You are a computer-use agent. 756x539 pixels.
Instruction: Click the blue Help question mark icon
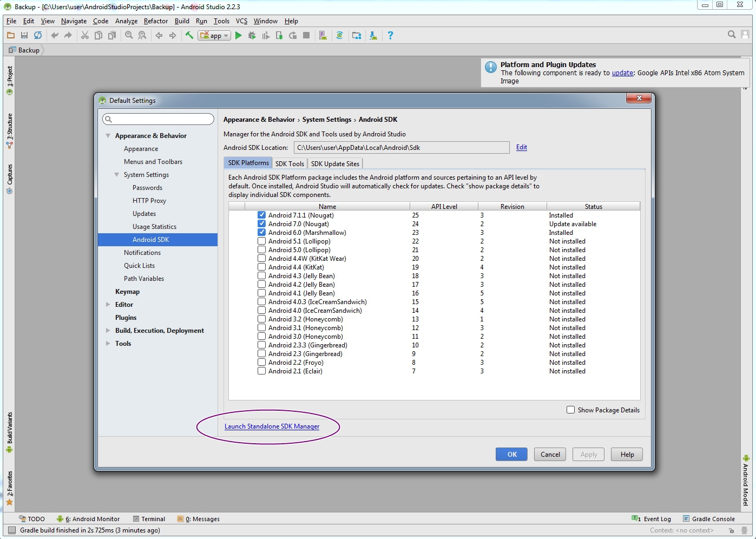(x=390, y=36)
